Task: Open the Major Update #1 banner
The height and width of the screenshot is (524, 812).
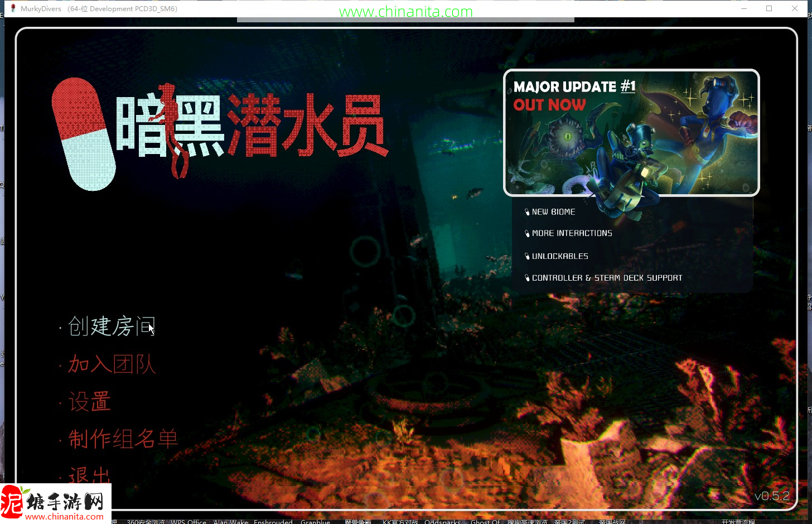Action: 631,133
